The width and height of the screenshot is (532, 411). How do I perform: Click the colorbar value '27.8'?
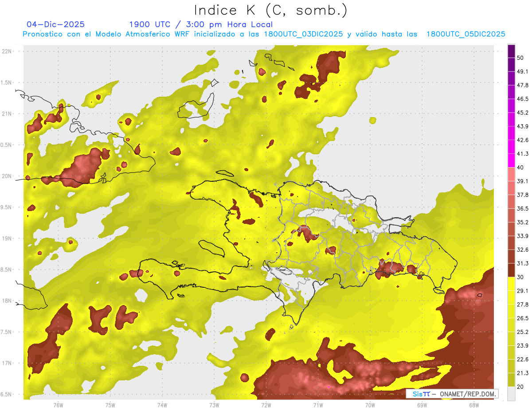[x=523, y=304]
